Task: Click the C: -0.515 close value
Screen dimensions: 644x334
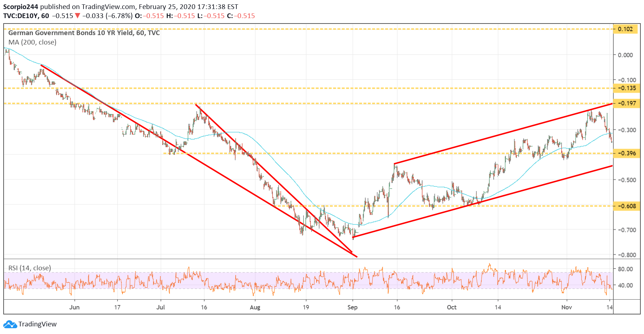Action: (x=241, y=16)
